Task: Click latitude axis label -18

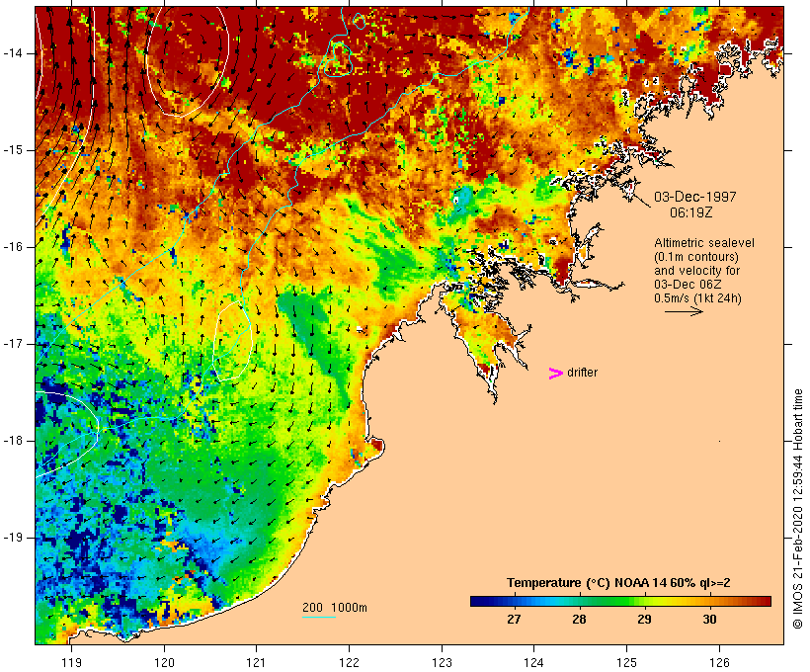Action: click(13, 441)
